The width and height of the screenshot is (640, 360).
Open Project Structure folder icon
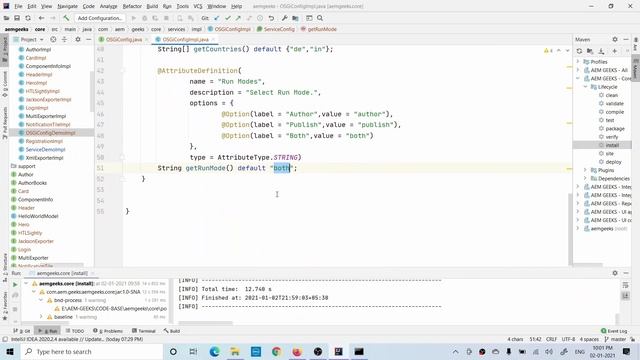point(295,18)
